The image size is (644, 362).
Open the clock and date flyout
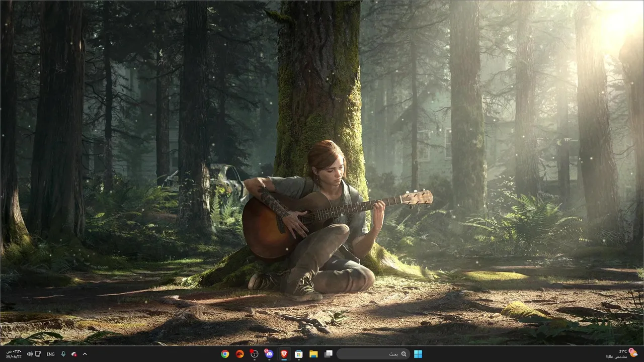pyautogui.click(x=14, y=354)
